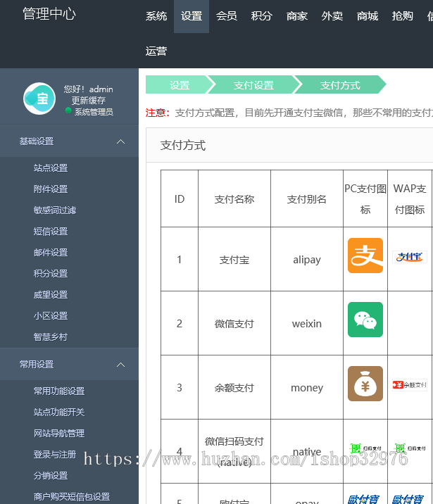Open 邮件设置 in sidebar

pos(51,253)
